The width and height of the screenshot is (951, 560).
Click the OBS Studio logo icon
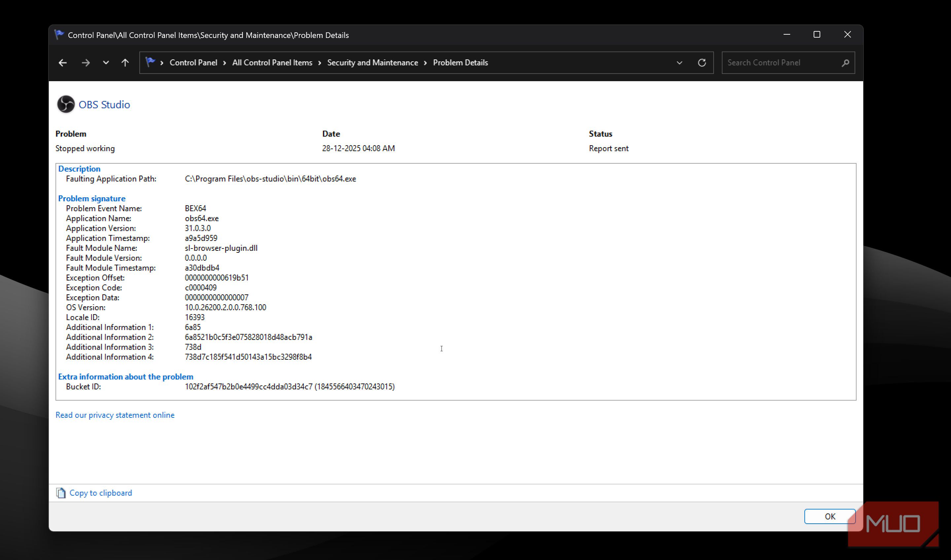pos(66,105)
